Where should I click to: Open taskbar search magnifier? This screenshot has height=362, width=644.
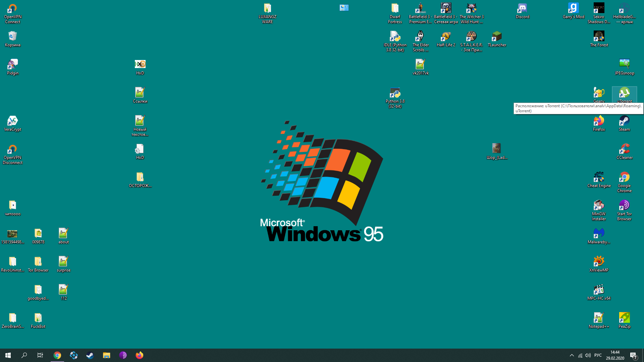[x=24, y=355]
